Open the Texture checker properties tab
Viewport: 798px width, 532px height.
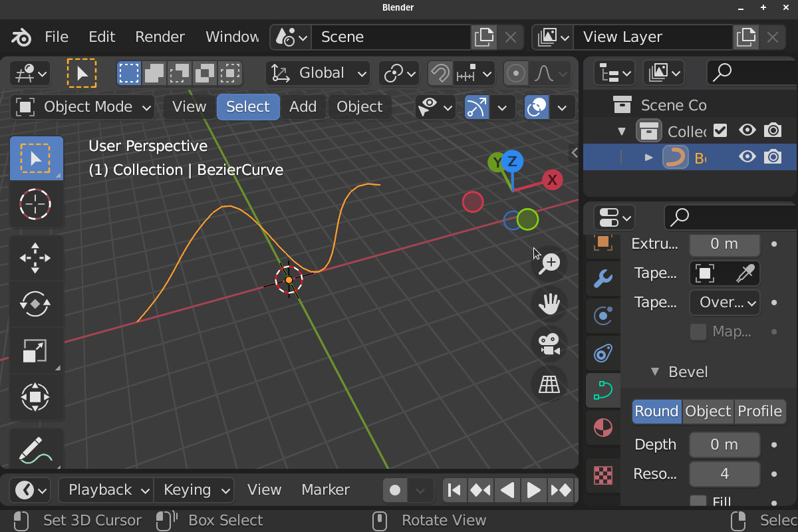click(602, 475)
